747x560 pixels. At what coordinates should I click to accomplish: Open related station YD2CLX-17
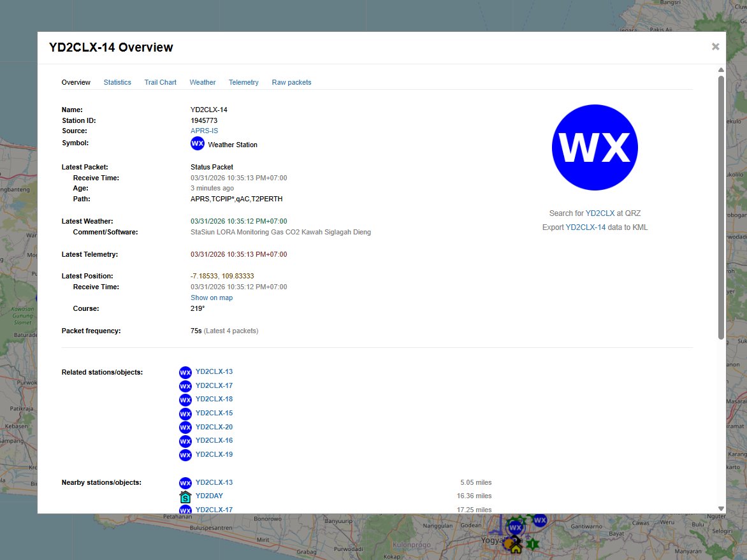click(214, 385)
